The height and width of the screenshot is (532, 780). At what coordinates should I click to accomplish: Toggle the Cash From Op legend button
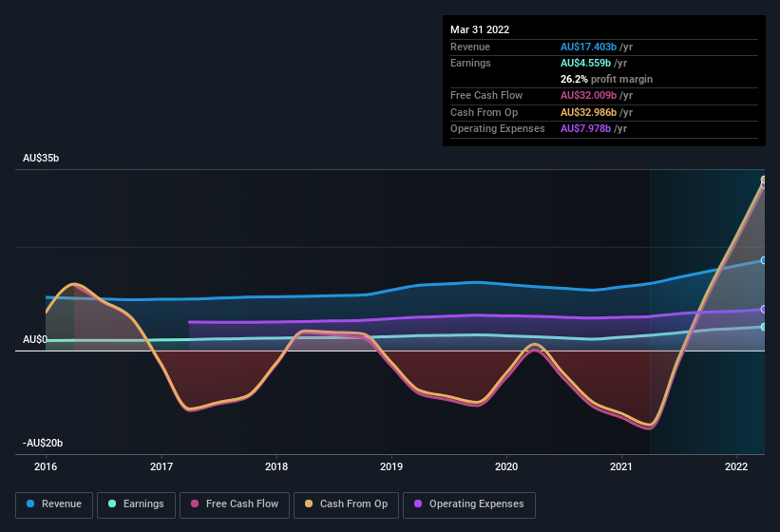(346, 504)
